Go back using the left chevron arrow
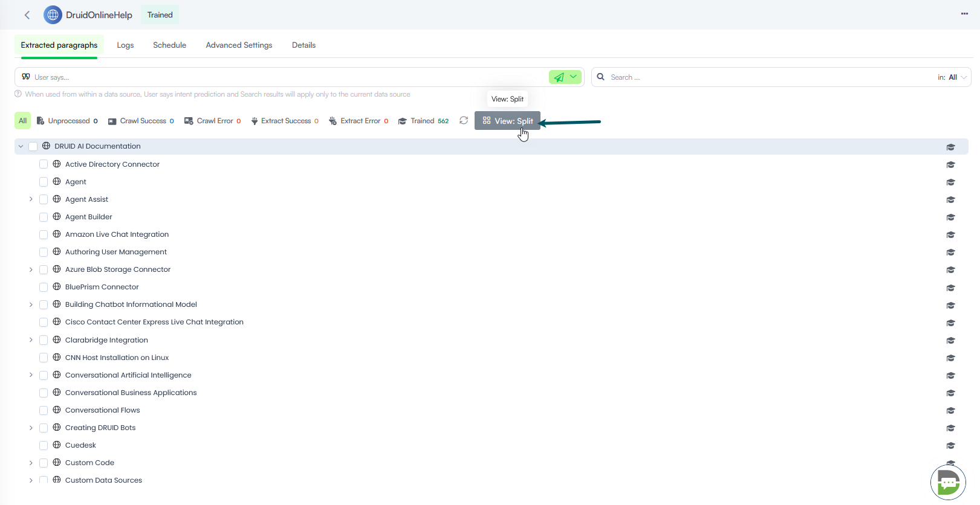 (x=27, y=15)
